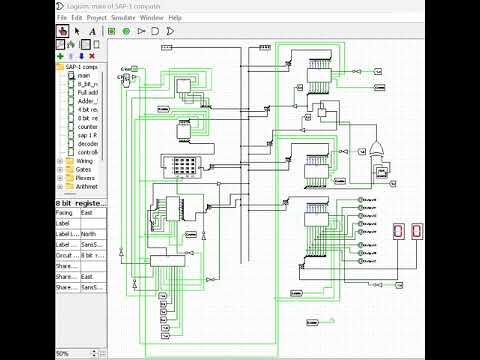Image resolution: width=480 pixels, height=360 pixels.
Task: Expand the Wiring library folder
Action: pyautogui.click(x=60, y=161)
